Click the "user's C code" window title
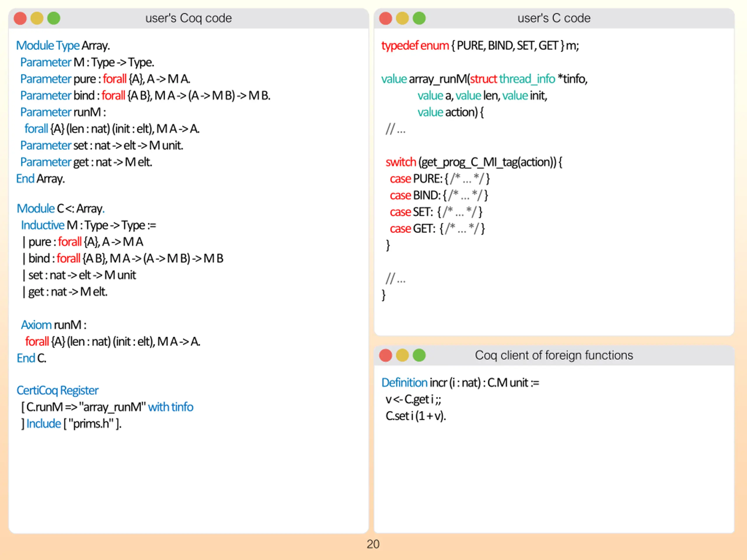Viewport: 747px width, 560px height. click(554, 18)
